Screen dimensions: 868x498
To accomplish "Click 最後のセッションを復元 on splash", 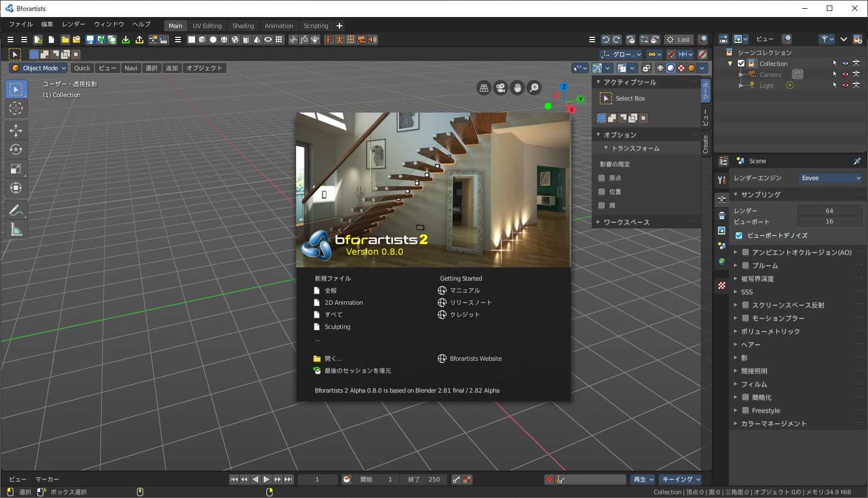I will click(x=352, y=371).
